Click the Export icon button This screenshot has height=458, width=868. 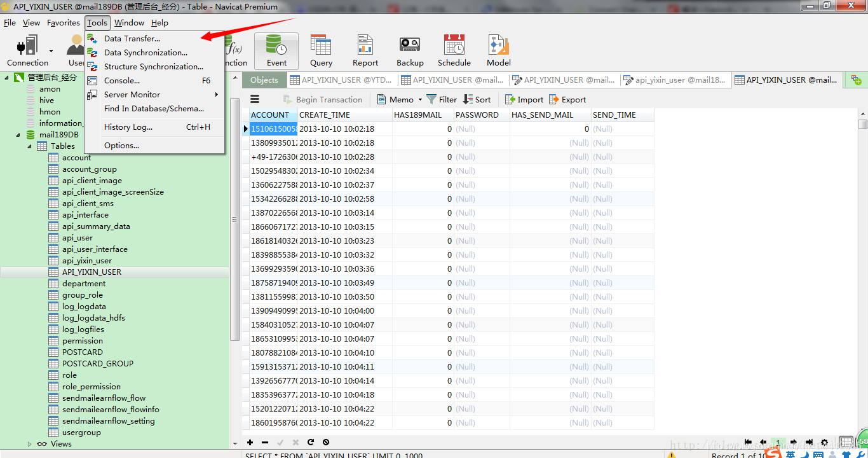567,99
